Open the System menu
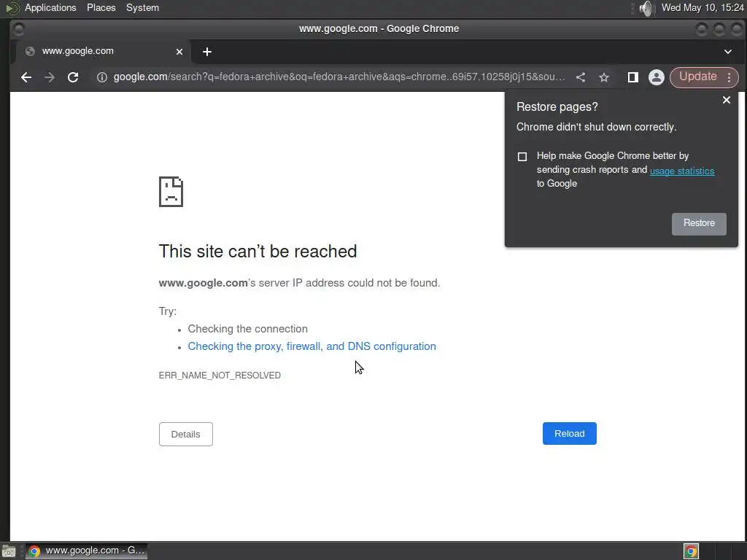 (x=142, y=7)
